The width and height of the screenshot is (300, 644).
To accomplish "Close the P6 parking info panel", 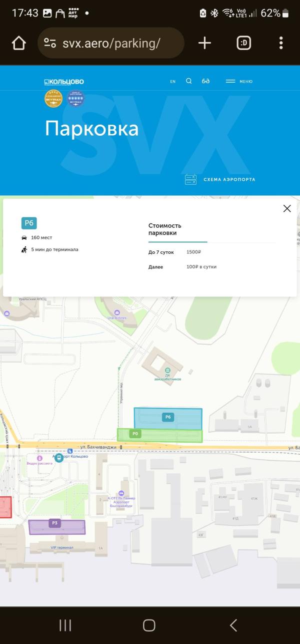I will (x=286, y=209).
